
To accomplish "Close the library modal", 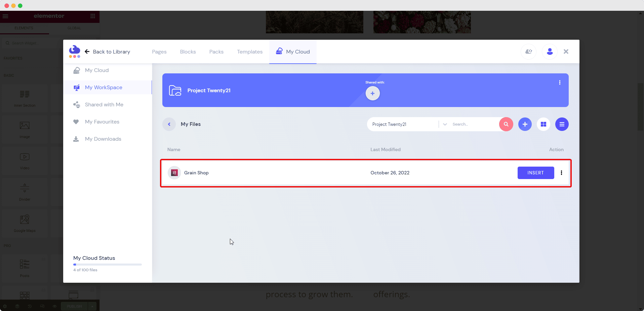I will pyautogui.click(x=566, y=51).
